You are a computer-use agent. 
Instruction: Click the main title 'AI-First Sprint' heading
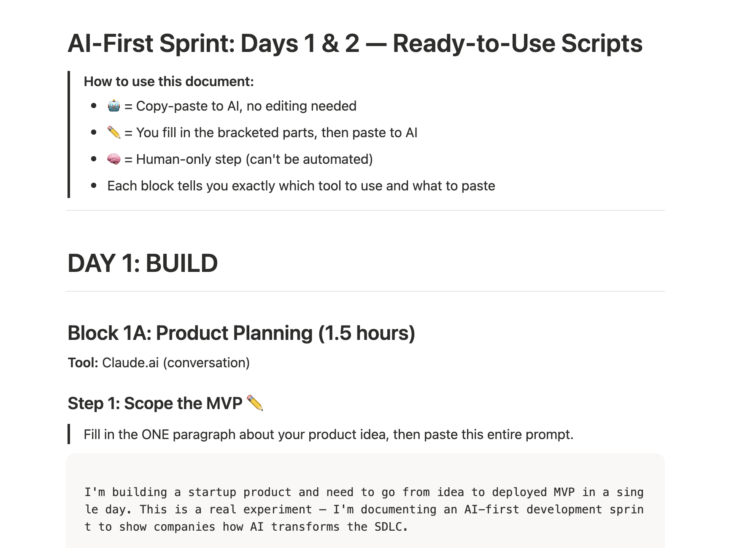click(x=355, y=43)
